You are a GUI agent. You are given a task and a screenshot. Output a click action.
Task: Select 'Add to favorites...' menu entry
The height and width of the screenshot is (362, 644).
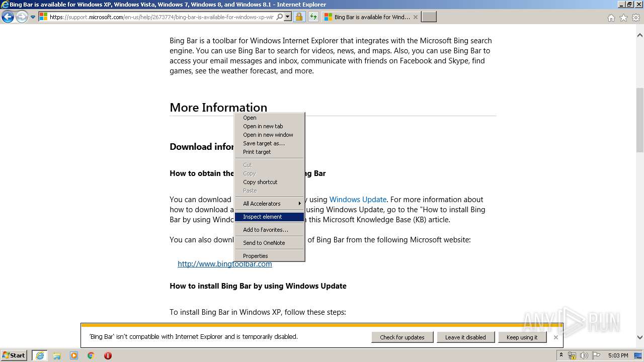pos(270,230)
